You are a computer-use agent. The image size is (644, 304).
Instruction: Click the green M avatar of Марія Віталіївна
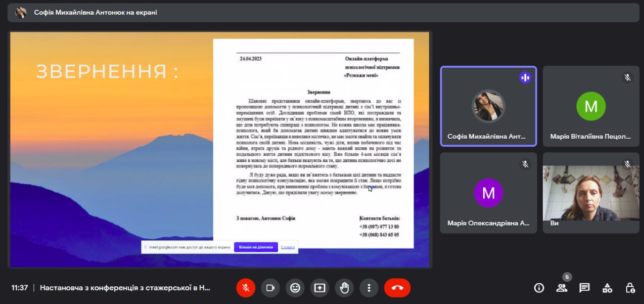coord(591,106)
